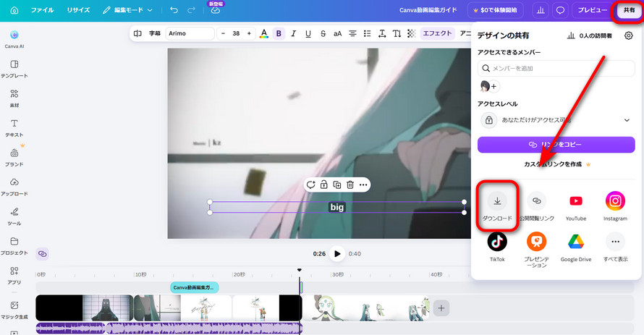
Task: Toggle vertical text direction
Action: (x=397, y=33)
